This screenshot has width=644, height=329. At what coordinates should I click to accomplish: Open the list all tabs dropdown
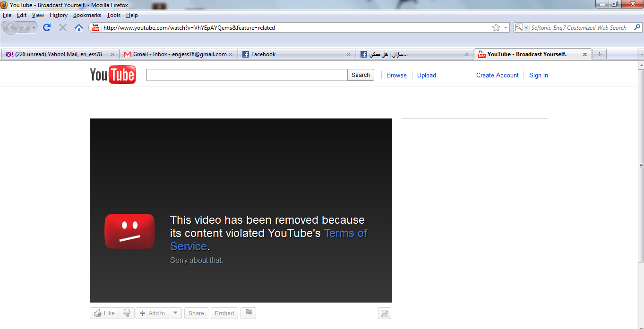[641, 54]
